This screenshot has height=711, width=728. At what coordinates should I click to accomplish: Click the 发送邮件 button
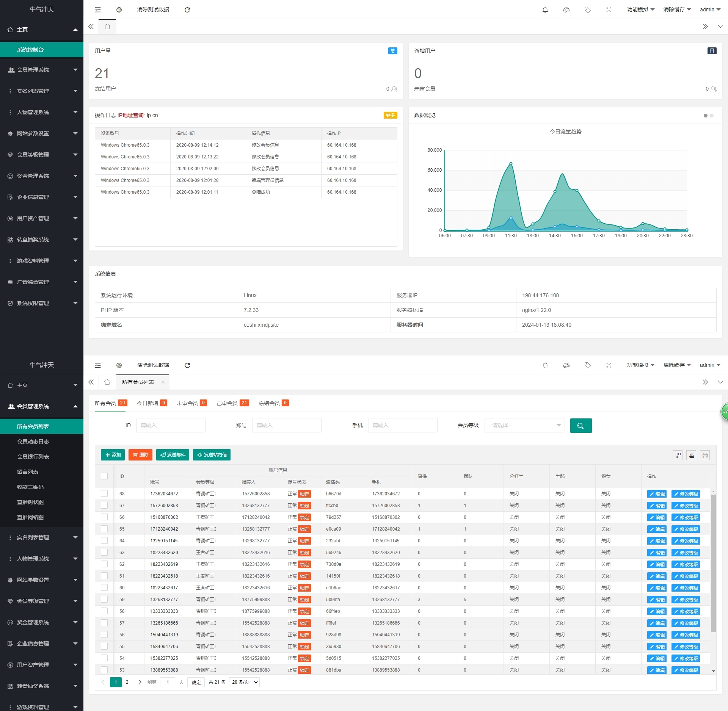[173, 455]
